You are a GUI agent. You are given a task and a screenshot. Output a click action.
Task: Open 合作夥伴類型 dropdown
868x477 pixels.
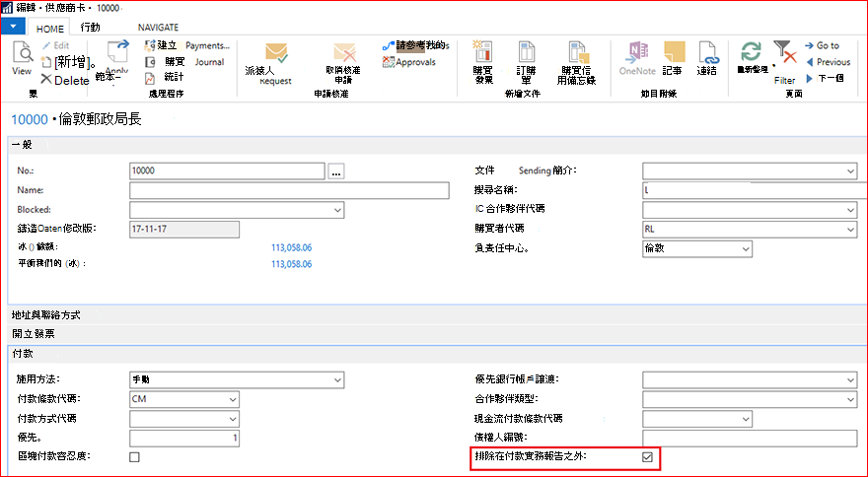pos(851,399)
